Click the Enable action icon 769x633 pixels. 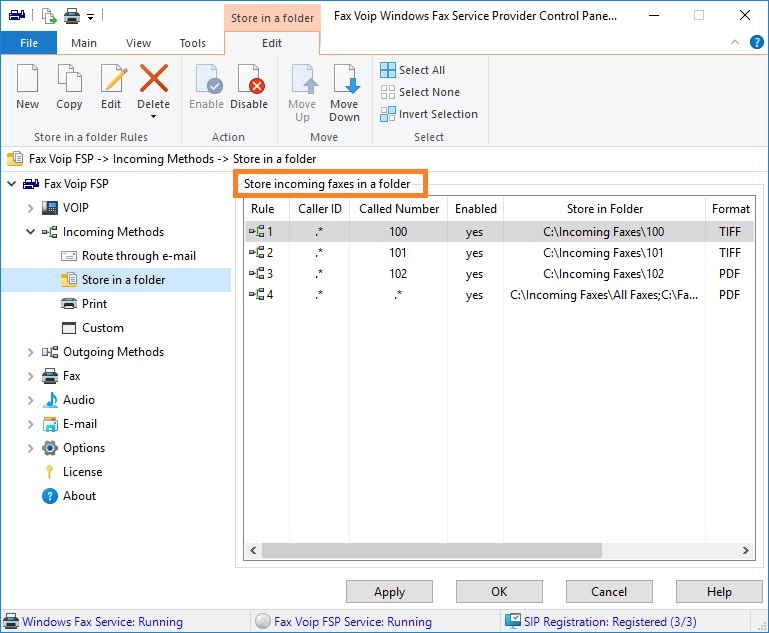point(208,78)
